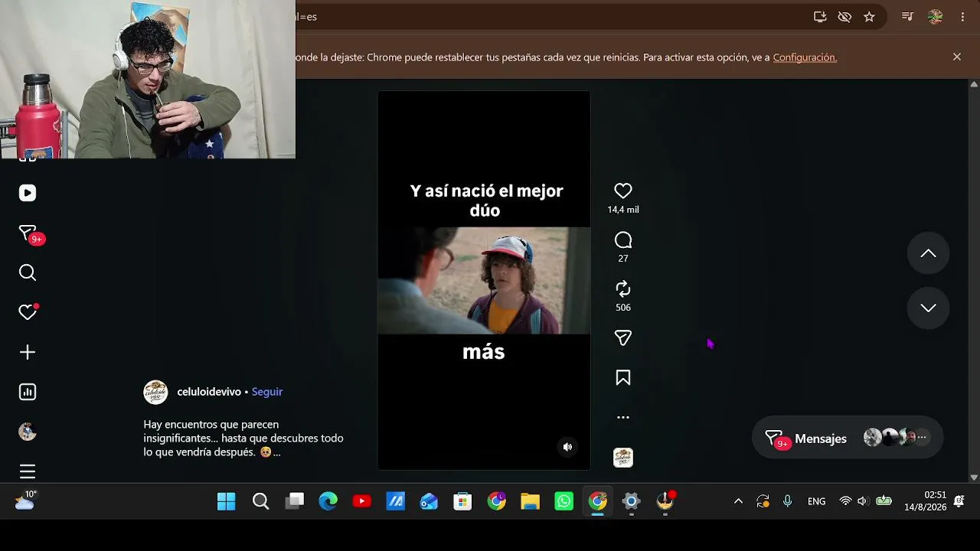Show hidden system tray icons
Image resolution: width=980 pixels, height=551 pixels.
738,501
